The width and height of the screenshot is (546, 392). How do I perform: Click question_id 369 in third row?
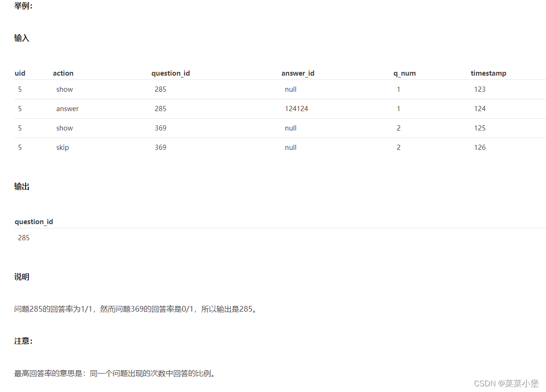click(x=160, y=128)
